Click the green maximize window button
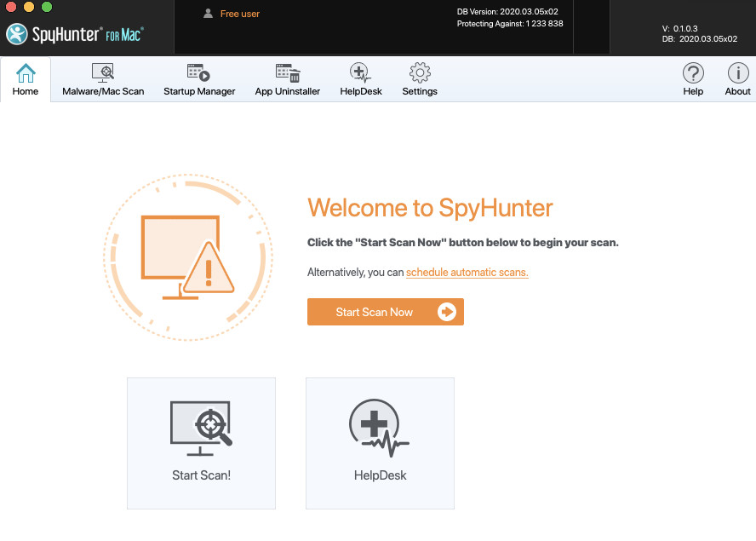Viewport: 756px width, 541px height. [x=47, y=6]
